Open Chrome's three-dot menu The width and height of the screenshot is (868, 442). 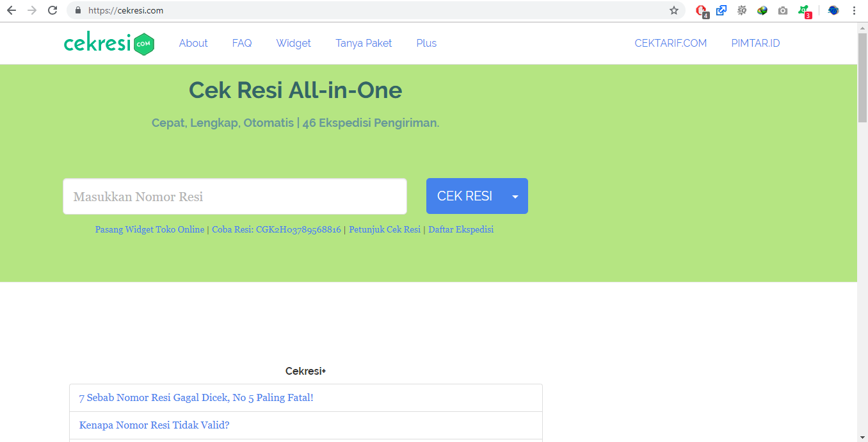coord(854,10)
